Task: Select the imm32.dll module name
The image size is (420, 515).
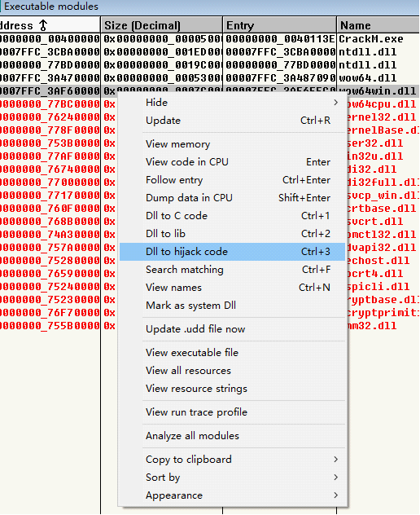Action: [x=373, y=326]
